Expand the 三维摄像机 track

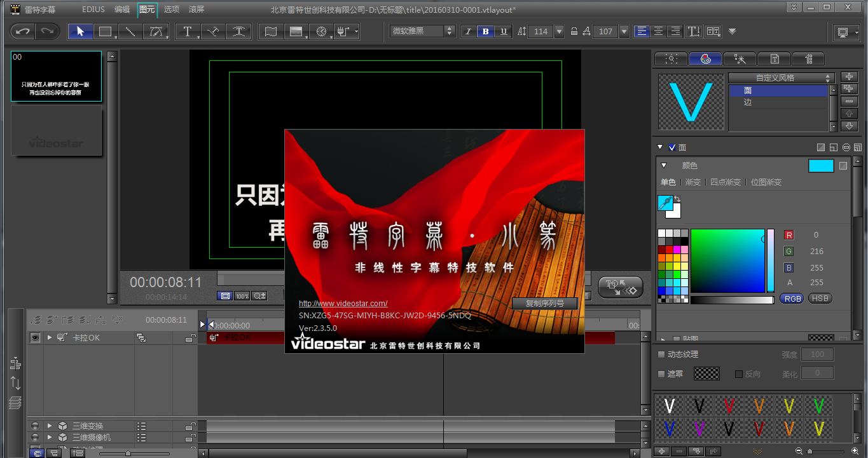point(50,437)
